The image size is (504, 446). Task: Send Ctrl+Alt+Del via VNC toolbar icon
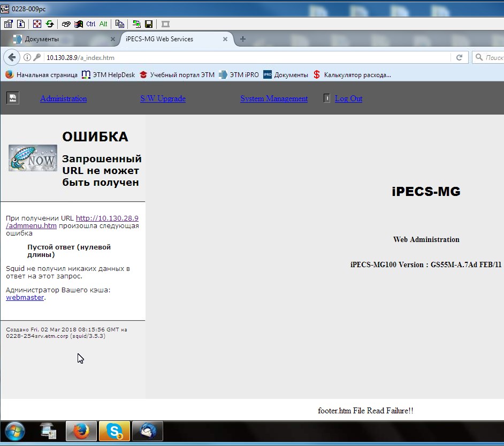(x=66, y=24)
